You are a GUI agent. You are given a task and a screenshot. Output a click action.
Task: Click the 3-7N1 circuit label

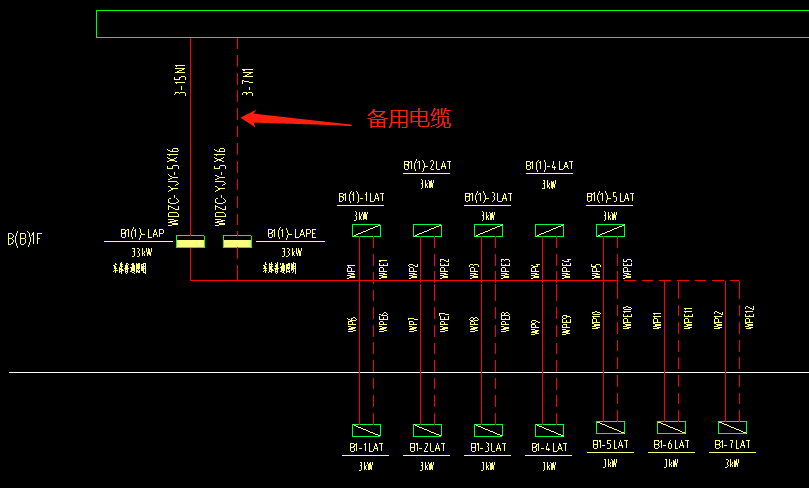click(x=248, y=82)
